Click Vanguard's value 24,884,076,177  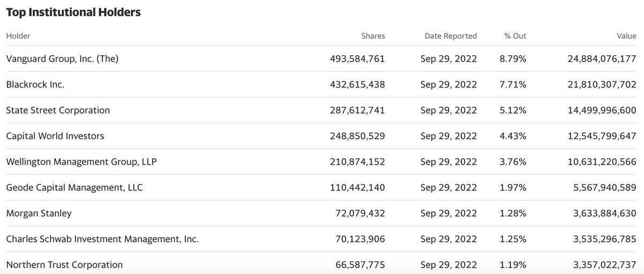[x=602, y=59]
